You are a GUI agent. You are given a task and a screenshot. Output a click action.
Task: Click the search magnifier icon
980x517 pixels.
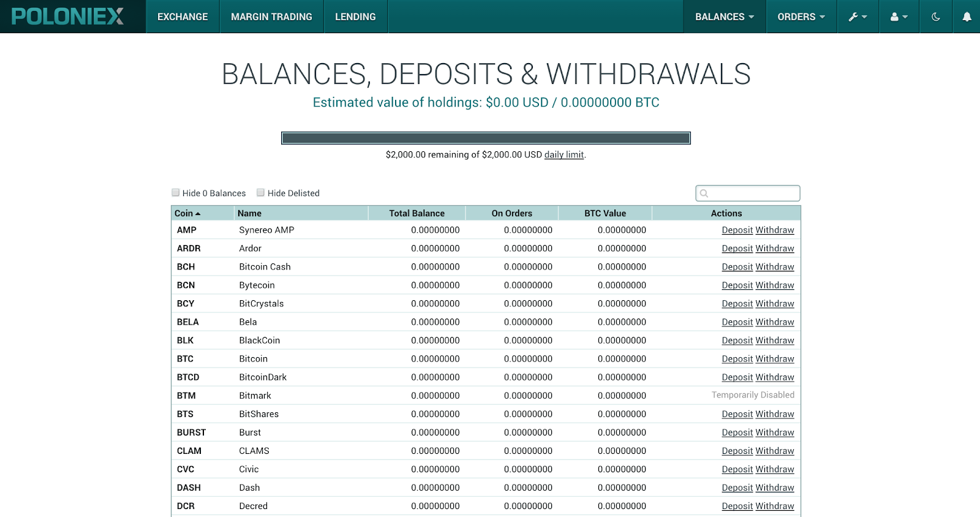(x=704, y=194)
